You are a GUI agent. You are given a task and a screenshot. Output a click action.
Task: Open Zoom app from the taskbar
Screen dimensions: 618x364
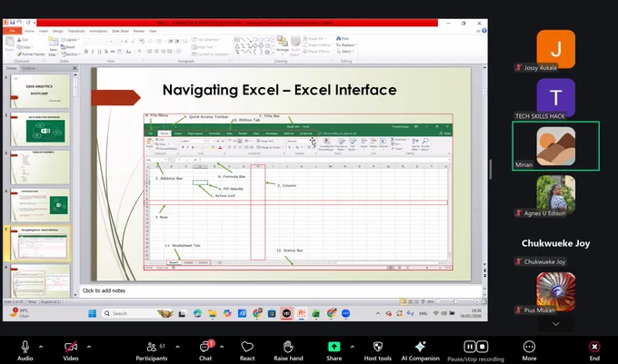345,313
